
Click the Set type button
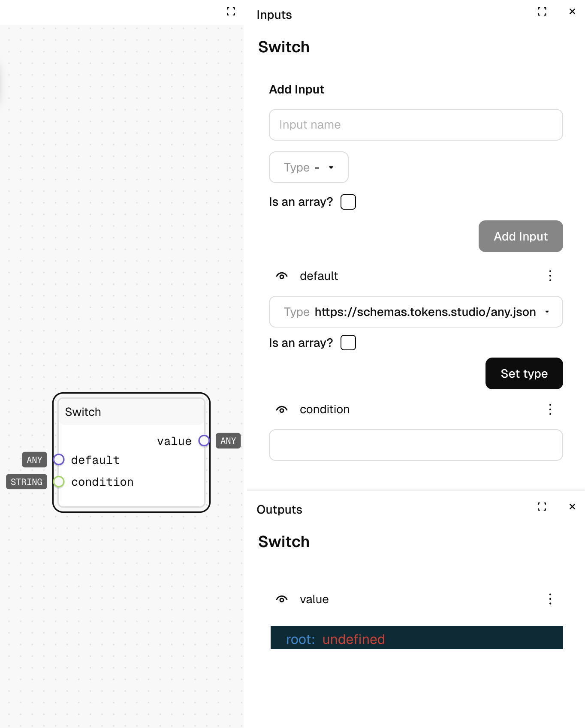coord(524,373)
